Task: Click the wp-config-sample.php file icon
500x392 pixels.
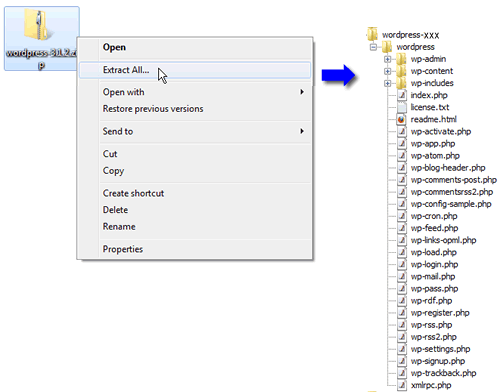Action: (402, 204)
